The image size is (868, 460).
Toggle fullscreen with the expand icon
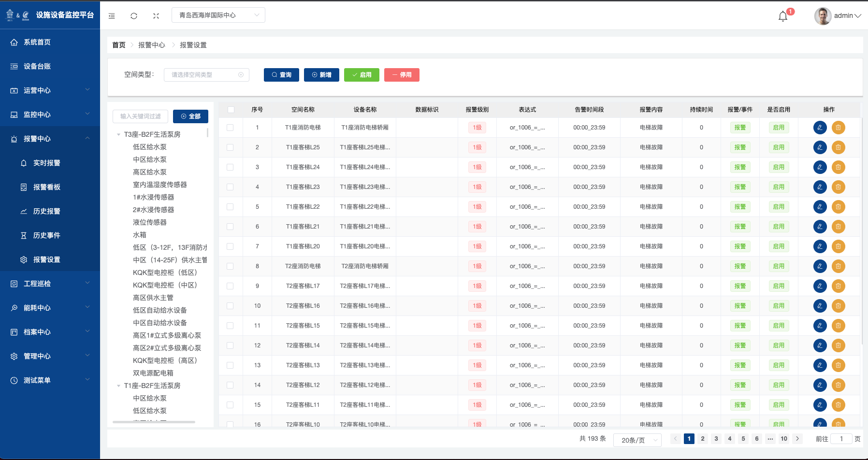(x=156, y=16)
